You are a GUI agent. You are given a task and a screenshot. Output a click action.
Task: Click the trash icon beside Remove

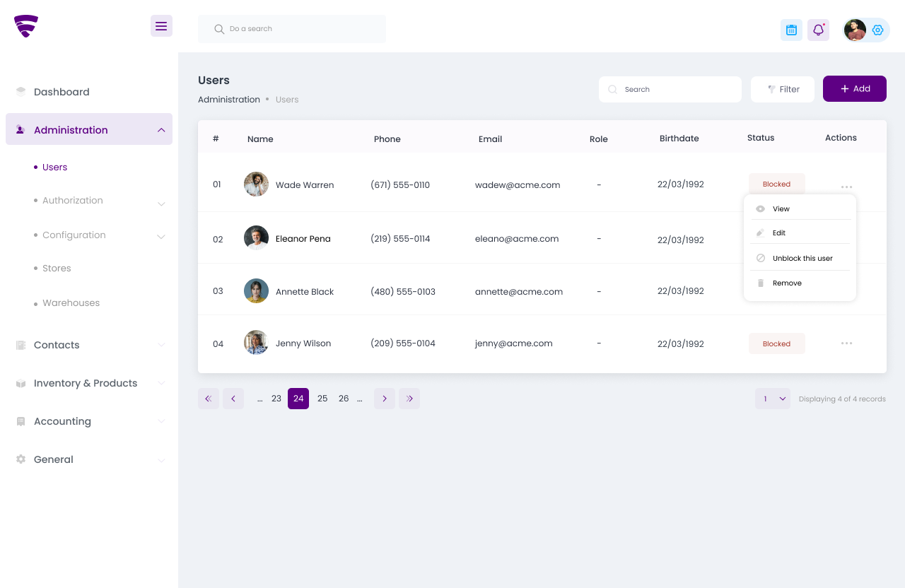coord(761,283)
